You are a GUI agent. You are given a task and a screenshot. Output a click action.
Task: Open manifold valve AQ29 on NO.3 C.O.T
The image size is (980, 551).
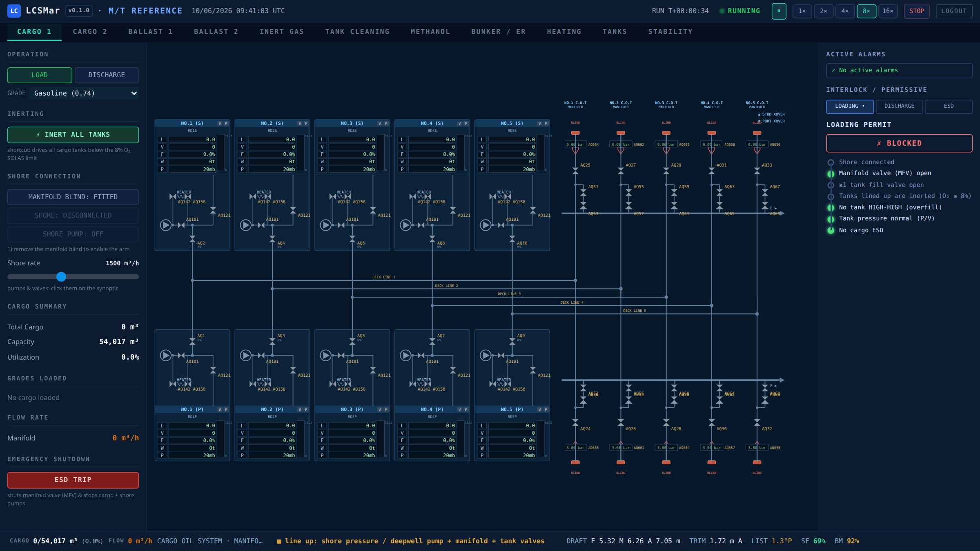666,171
